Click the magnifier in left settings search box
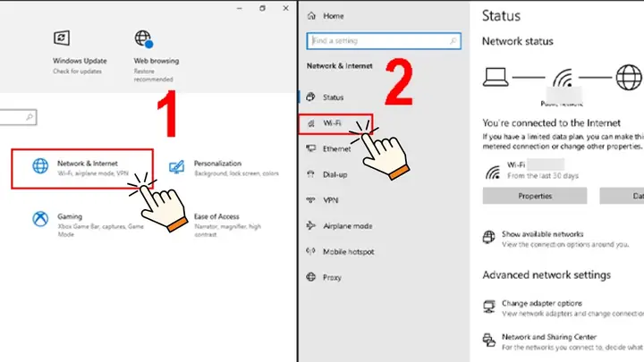 tap(30, 117)
